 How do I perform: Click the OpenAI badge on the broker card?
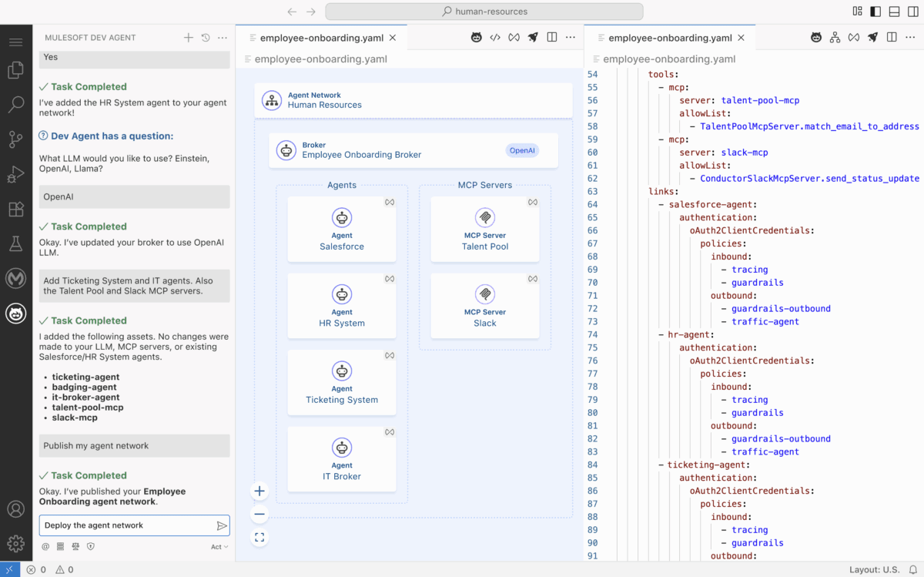point(522,151)
